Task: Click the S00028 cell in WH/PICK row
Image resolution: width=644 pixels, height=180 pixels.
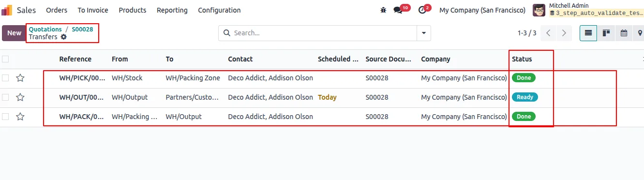Action: pos(377,78)
